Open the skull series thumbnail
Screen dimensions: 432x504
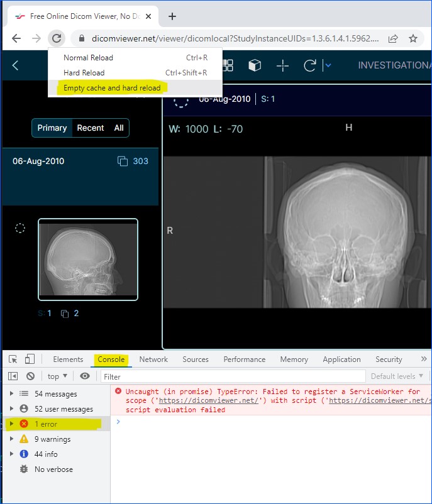pyautogui.click(x=87, y=259)
